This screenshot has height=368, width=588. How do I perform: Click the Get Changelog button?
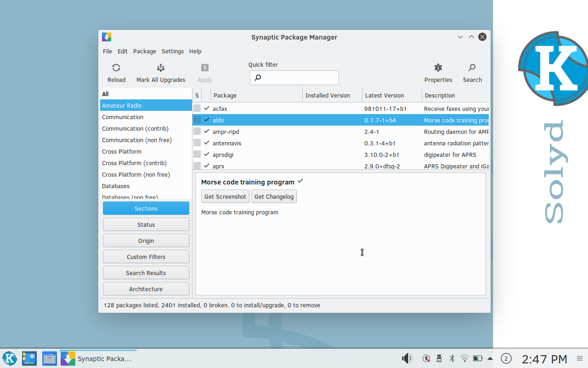(x=274, y=196)
